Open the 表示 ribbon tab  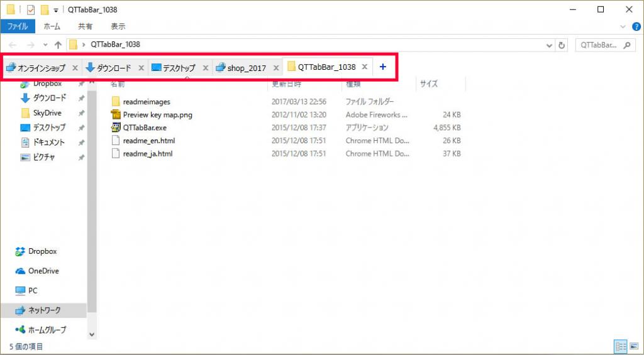point(118,26)
